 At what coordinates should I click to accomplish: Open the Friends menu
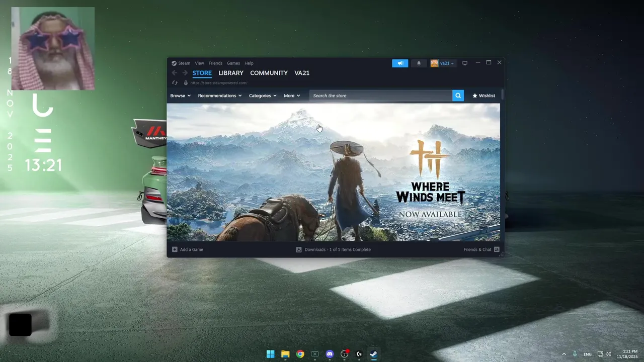[x=215, y=63]
